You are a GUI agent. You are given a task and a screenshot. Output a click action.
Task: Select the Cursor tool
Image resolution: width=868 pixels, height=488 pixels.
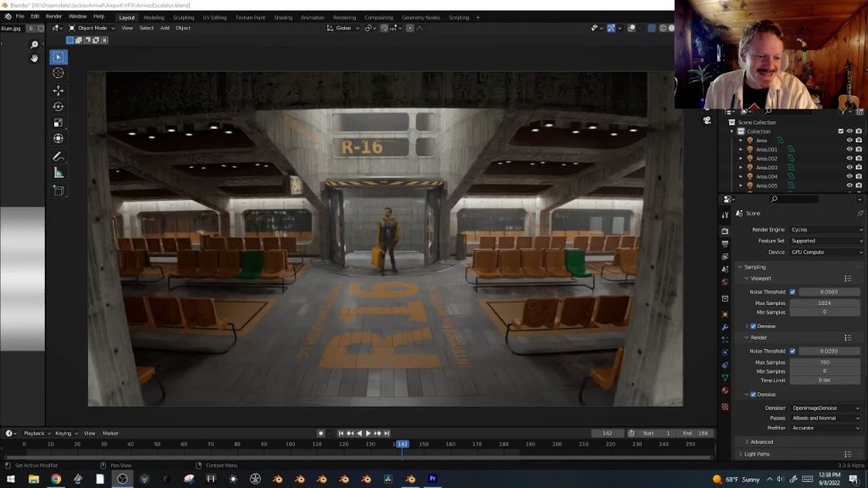pos(58,73)
